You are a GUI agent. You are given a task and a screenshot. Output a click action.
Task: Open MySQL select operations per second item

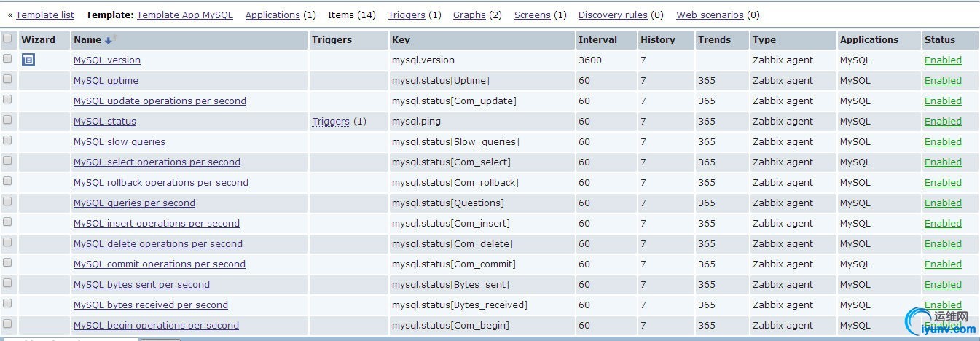[x=157, y=162]
